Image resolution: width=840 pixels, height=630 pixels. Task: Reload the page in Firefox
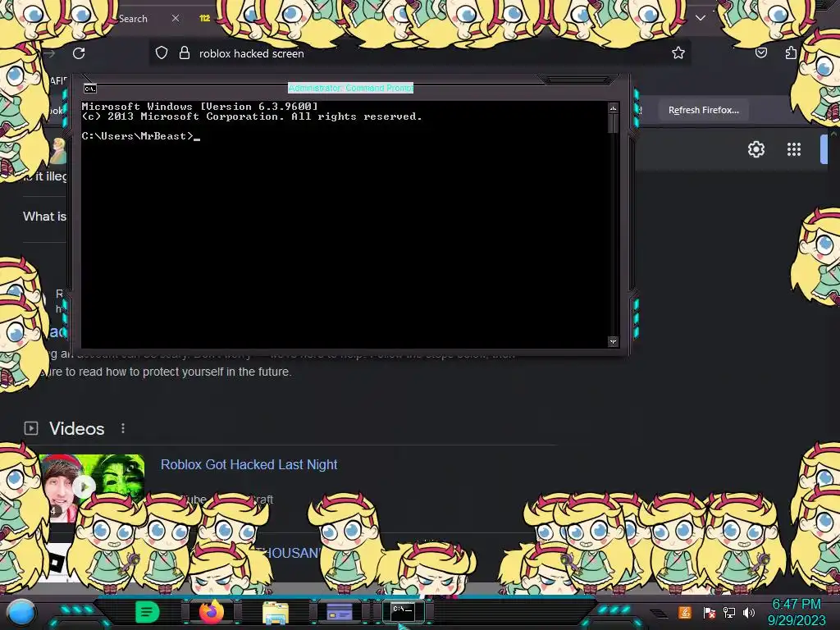[x=79, y=53]
